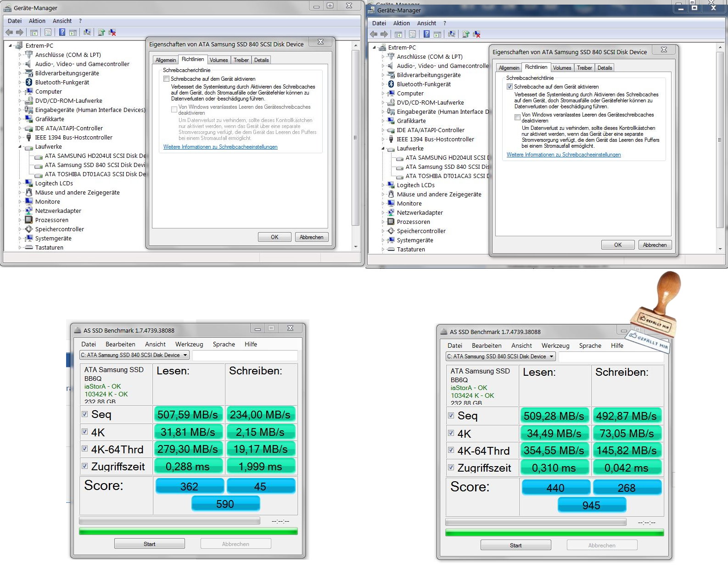
Task: Click Start in left AS SSD Benchmark
Action: click(150, 544)
